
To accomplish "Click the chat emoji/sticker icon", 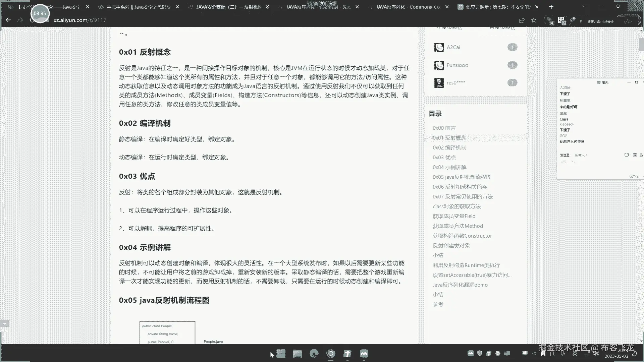I will (635, 155).
